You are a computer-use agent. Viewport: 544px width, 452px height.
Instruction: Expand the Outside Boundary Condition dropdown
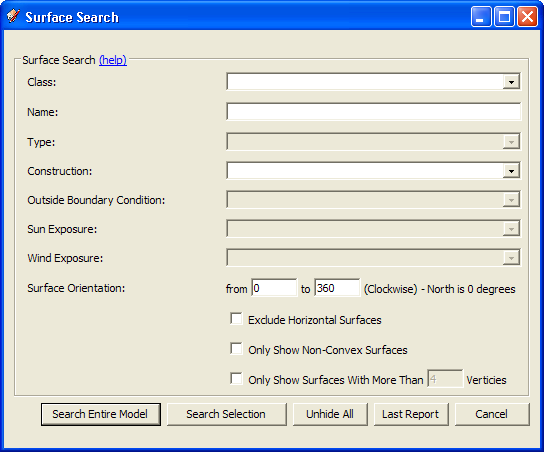(x=511, y=200)
